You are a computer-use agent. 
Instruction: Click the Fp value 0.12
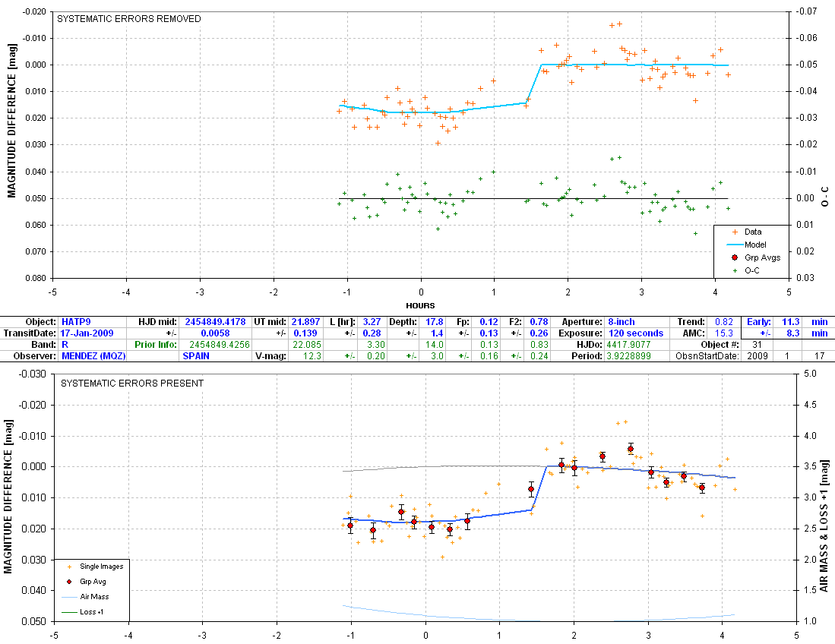click(x=489, y=321)
